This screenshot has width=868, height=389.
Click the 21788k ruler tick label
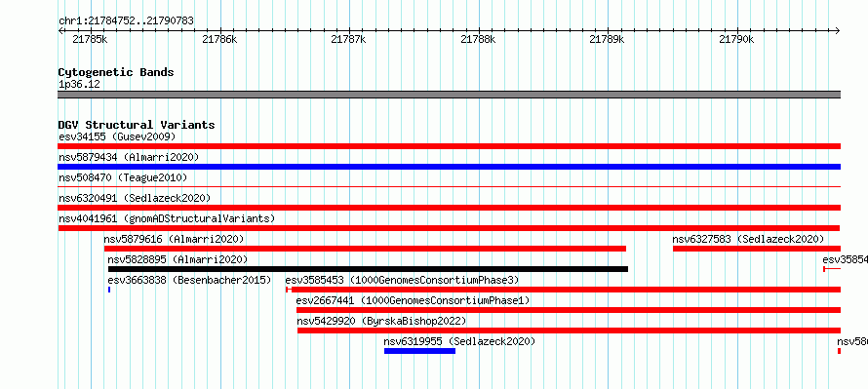tap(478, 39)
